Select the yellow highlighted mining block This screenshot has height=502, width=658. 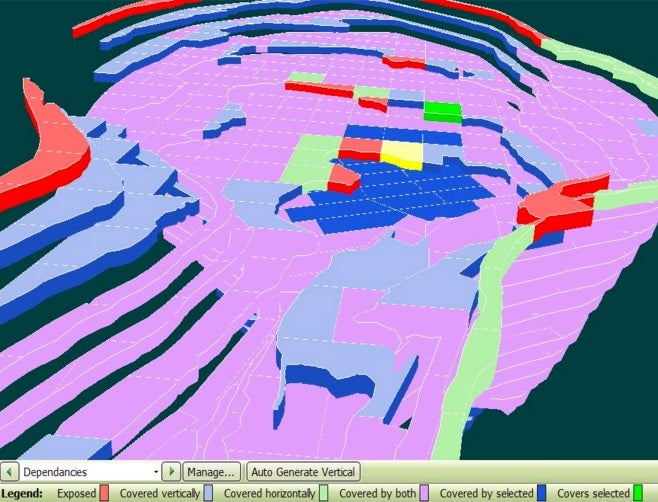(x=402, y=154)
